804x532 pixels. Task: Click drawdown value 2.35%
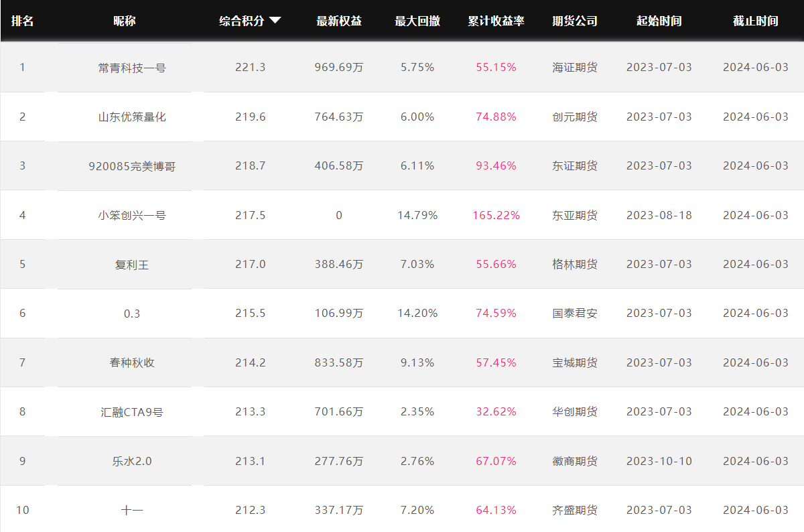click(x=417, y=411)
